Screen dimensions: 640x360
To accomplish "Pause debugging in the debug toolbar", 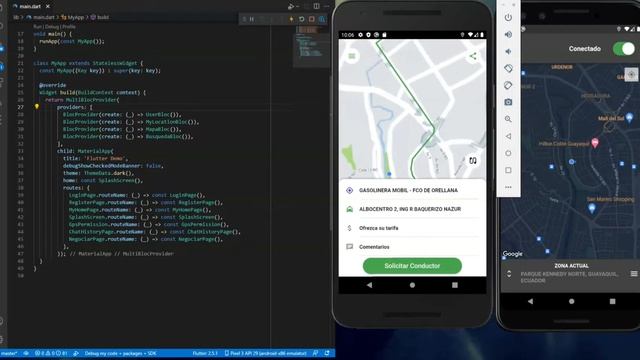I will coord(252,19).
